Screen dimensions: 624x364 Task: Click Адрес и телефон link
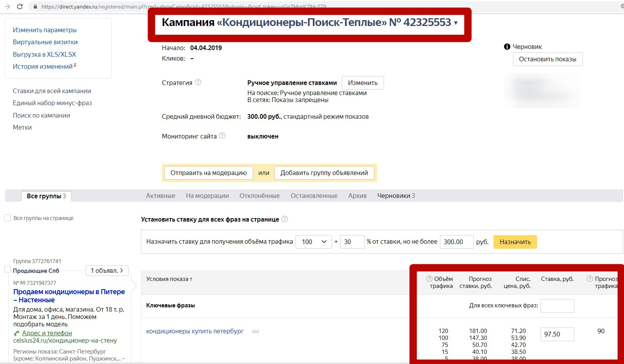pos(47,333)
